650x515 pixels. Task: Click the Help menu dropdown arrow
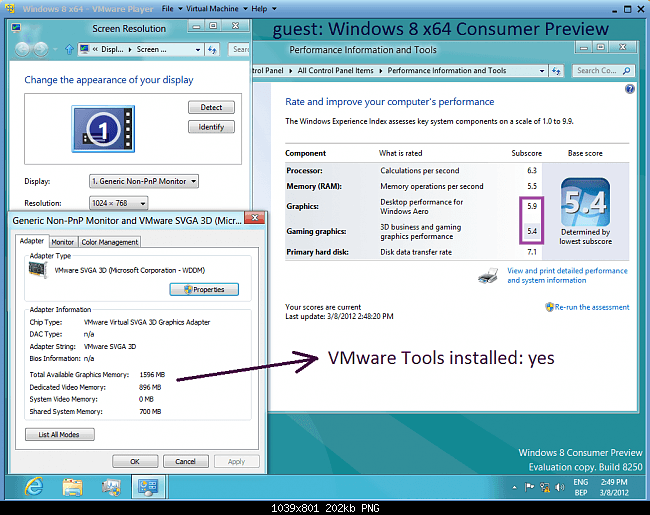click(274, 9)
